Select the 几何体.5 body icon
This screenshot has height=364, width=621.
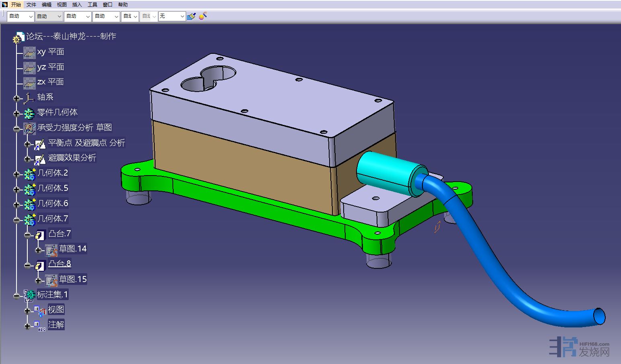30,189
